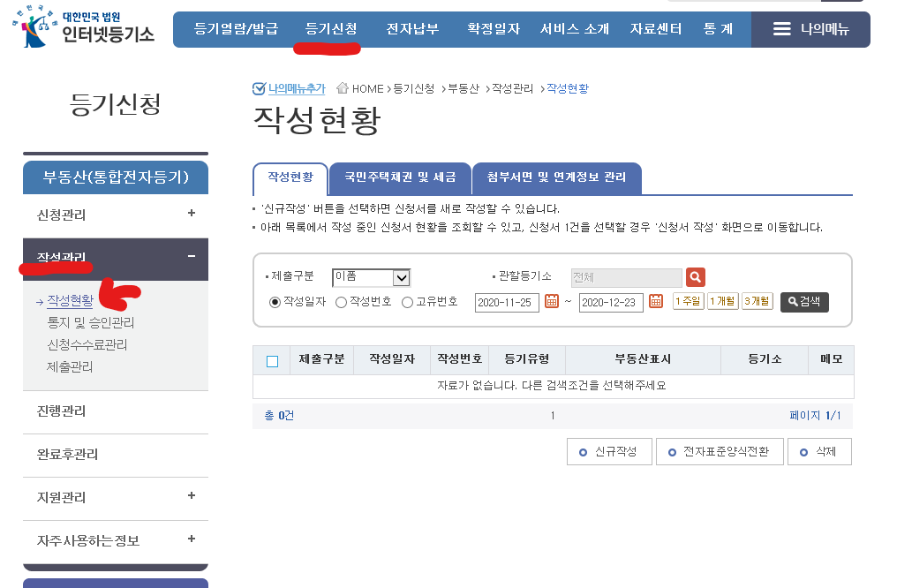Click the 신규작성 button
This screenshot has width=912, height=588.
click(x=611, y=451)
